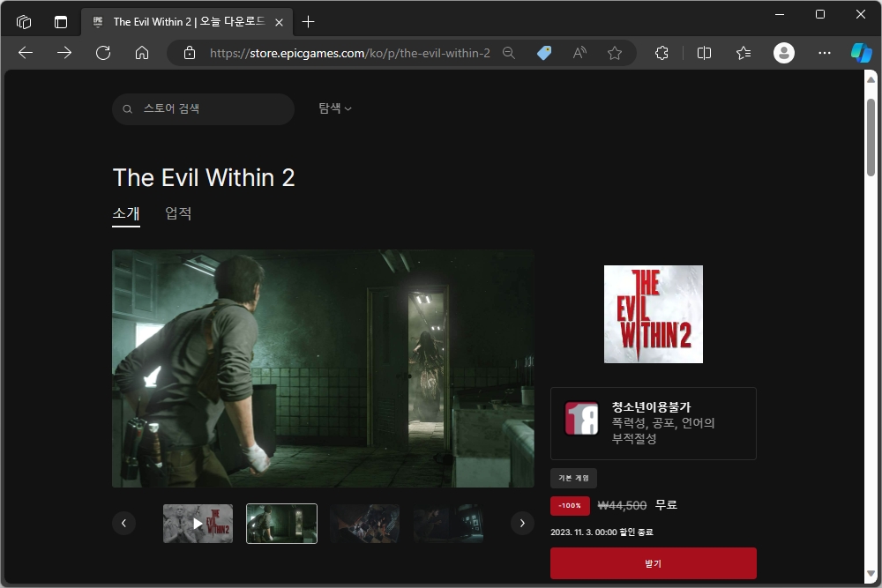
Task: Maximize the browser window
Action: point(820,15)
